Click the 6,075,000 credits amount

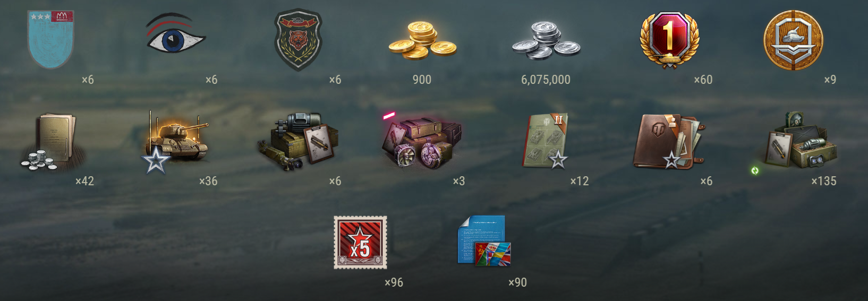[x=546, y=80]
